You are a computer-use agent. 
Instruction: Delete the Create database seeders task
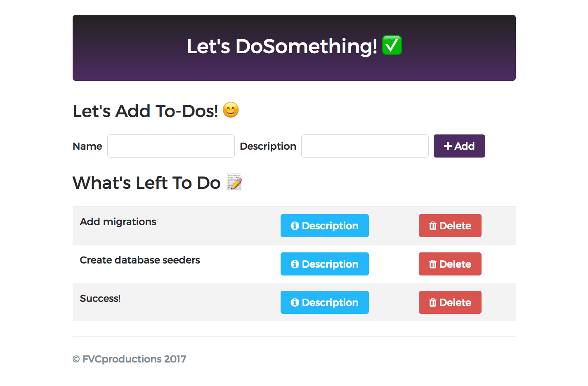tap(450, 264)
